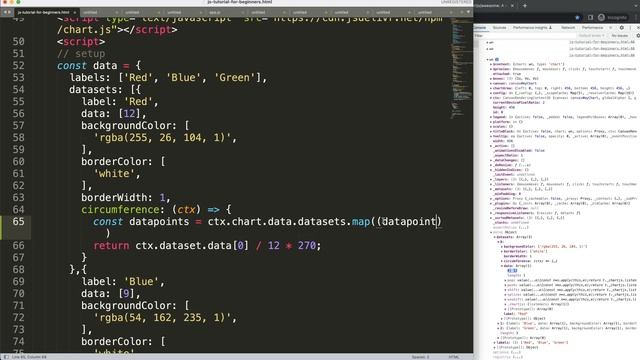Click the No Issues button in console

[620, 36]
